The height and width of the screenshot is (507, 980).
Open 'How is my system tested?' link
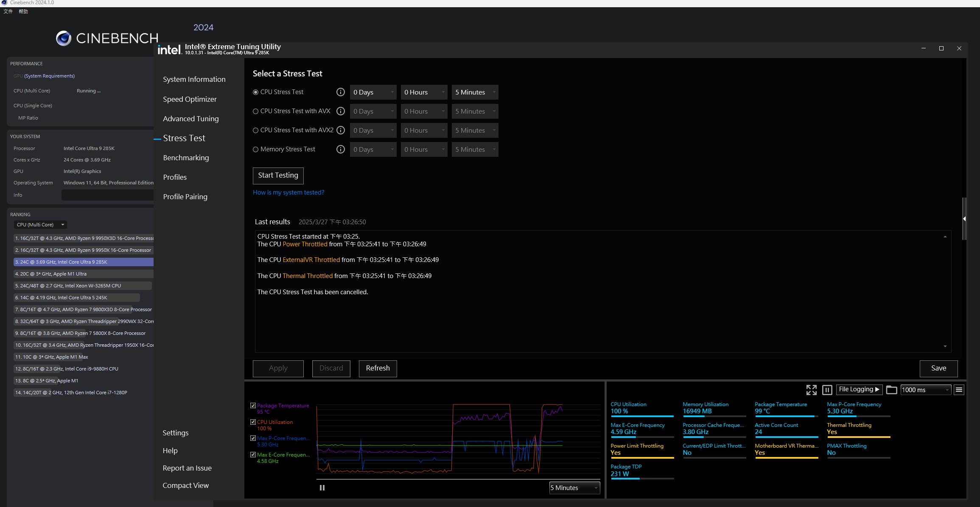point(288,192)
